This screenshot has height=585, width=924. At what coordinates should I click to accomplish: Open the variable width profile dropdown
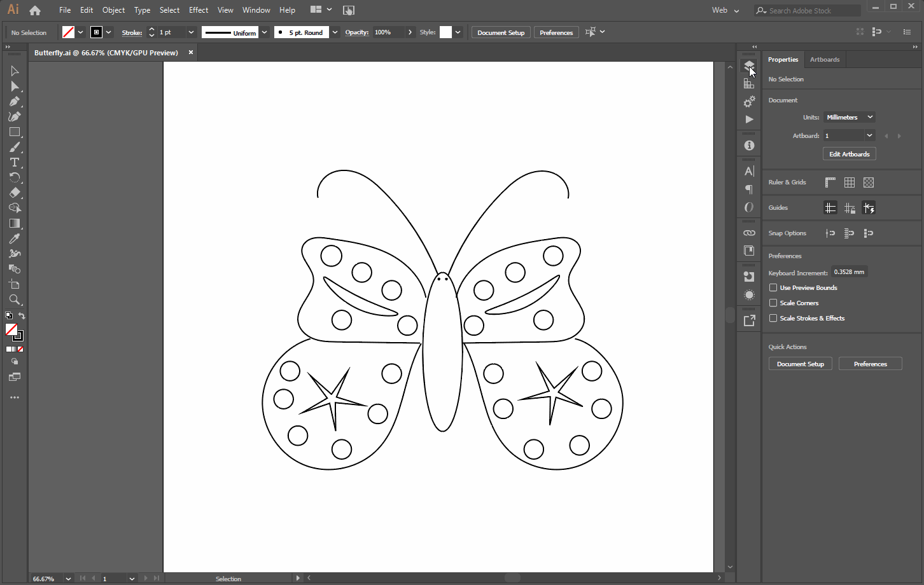[x=264, y=32]
